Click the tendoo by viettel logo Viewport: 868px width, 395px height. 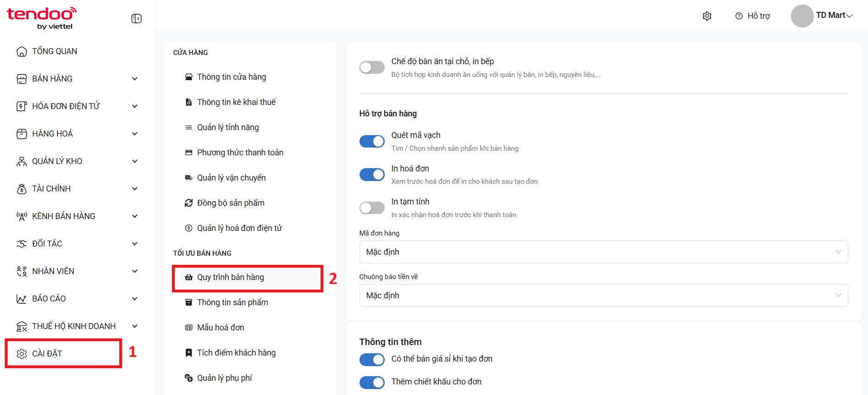pyautogui.click(x=42, y=18)
